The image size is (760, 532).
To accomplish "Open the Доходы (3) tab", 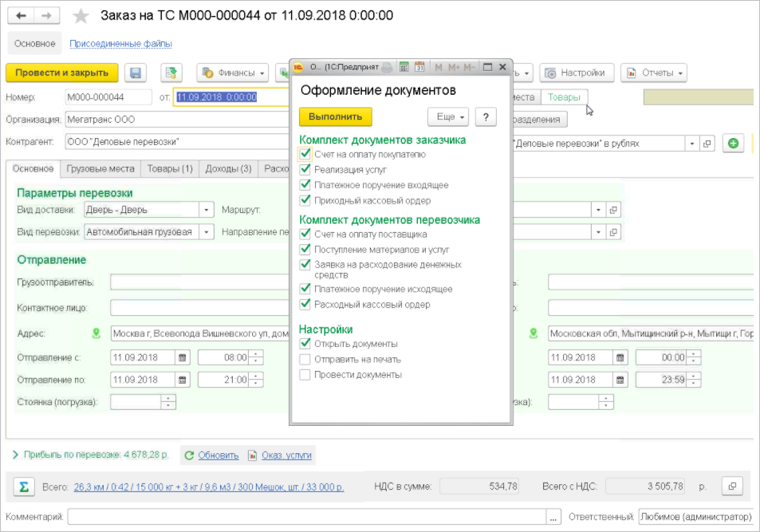I will pos(228,169).
